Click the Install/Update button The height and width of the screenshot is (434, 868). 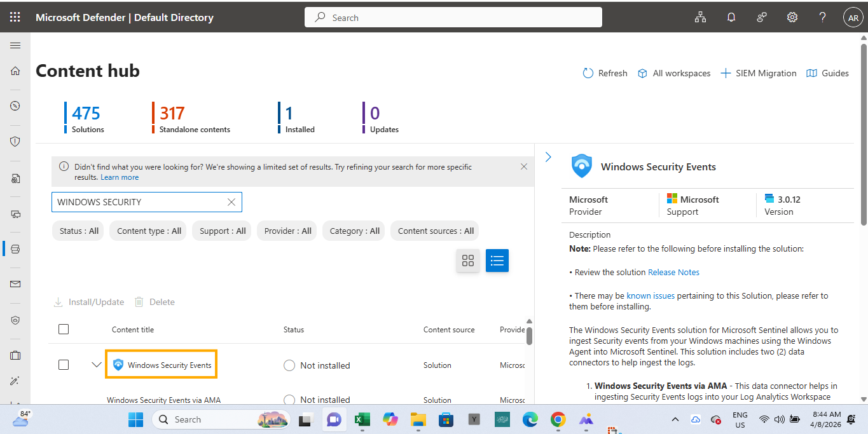point(88,302)
